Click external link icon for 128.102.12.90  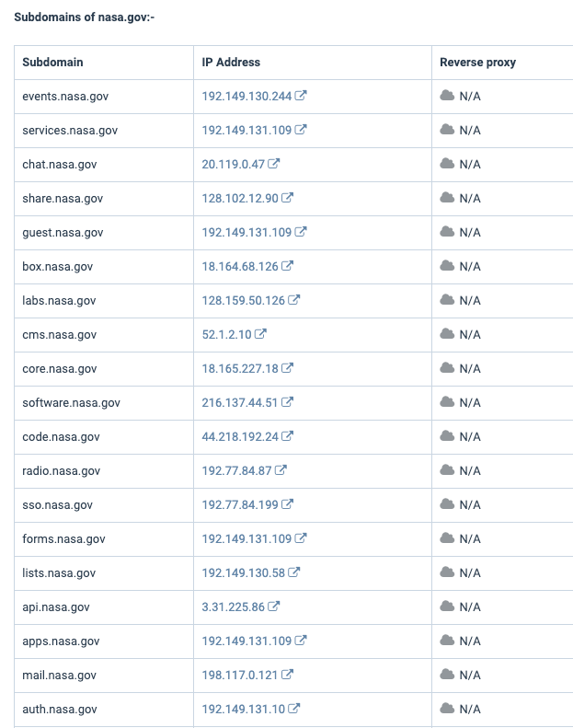coord(288,198)
